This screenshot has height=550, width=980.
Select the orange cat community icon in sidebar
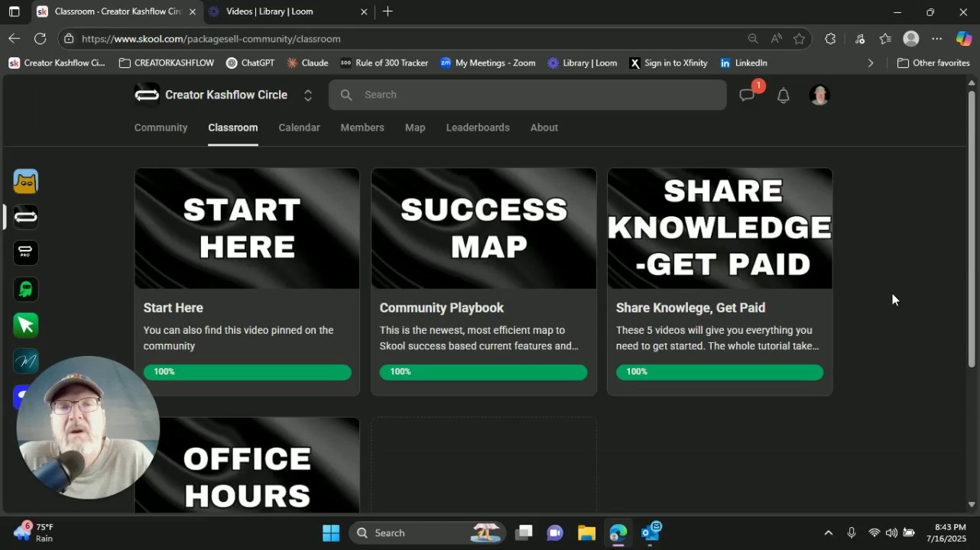pos(25,181)
